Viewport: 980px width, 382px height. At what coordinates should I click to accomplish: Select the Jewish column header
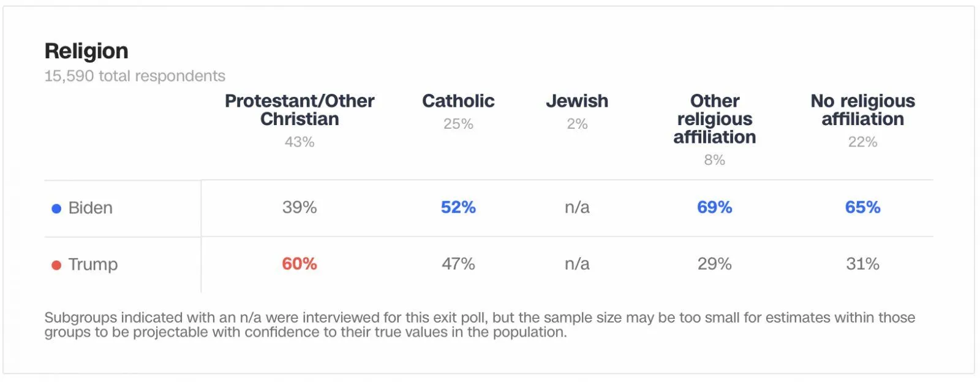pos(577,101)
